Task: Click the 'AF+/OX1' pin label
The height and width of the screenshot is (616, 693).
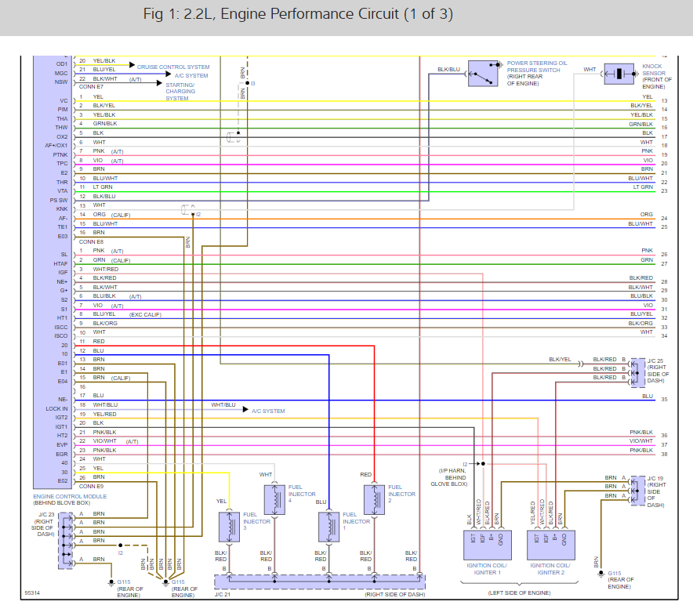Action: tap(56, 146)
